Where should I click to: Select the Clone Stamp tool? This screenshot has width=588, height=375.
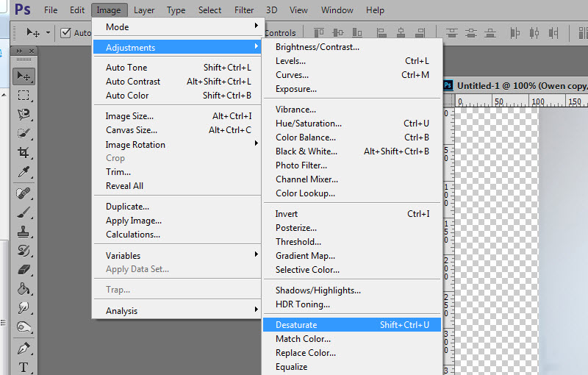(x=24, y=232)
